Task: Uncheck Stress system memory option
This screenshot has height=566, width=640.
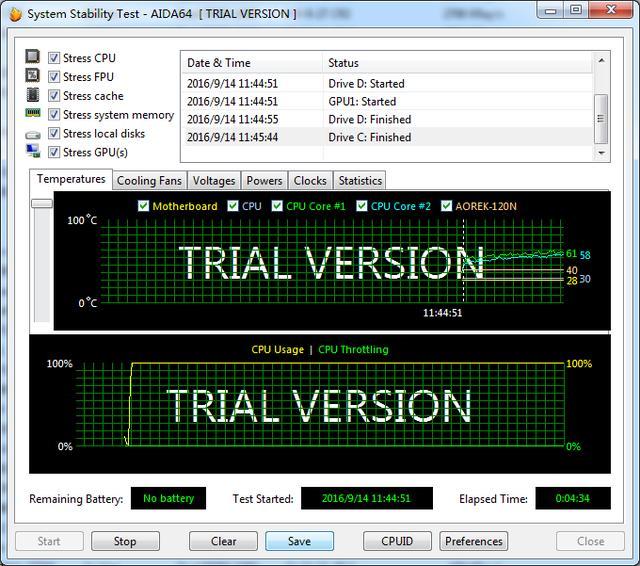Action: [54, 115]
